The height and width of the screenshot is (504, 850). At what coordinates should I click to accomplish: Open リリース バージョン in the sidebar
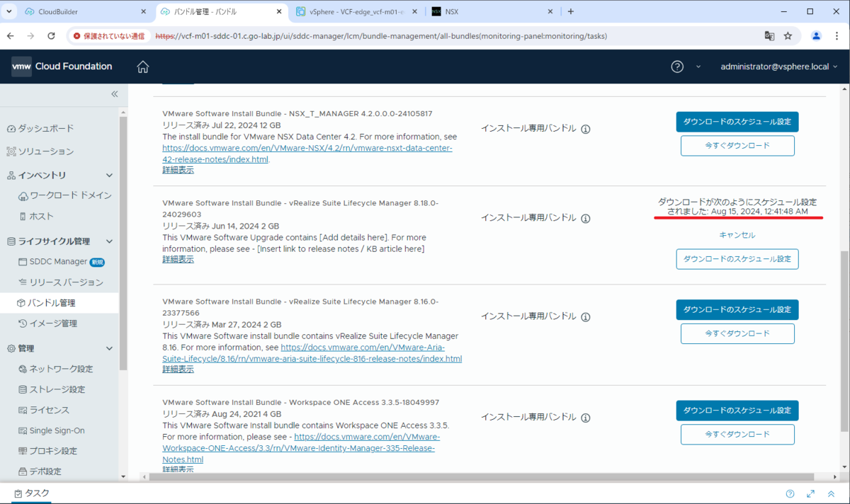click(x=61, y=282)
